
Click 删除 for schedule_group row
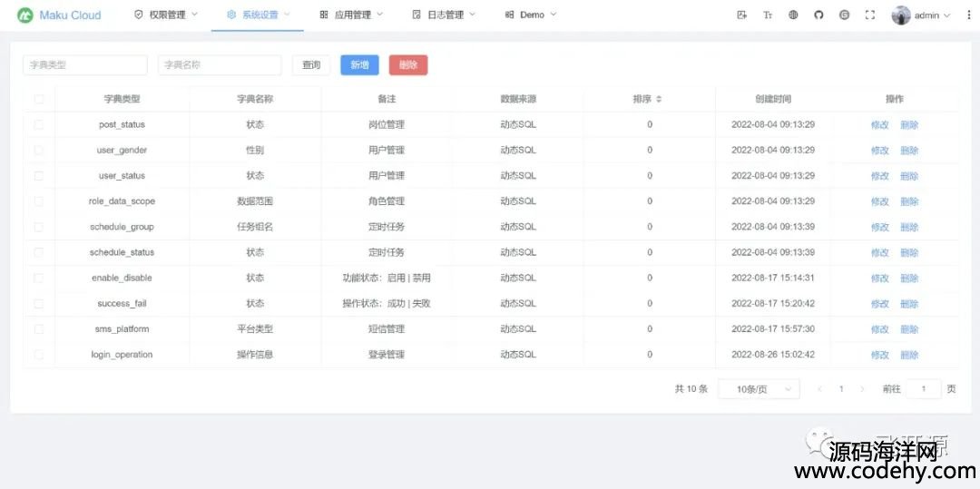(909, 228)
